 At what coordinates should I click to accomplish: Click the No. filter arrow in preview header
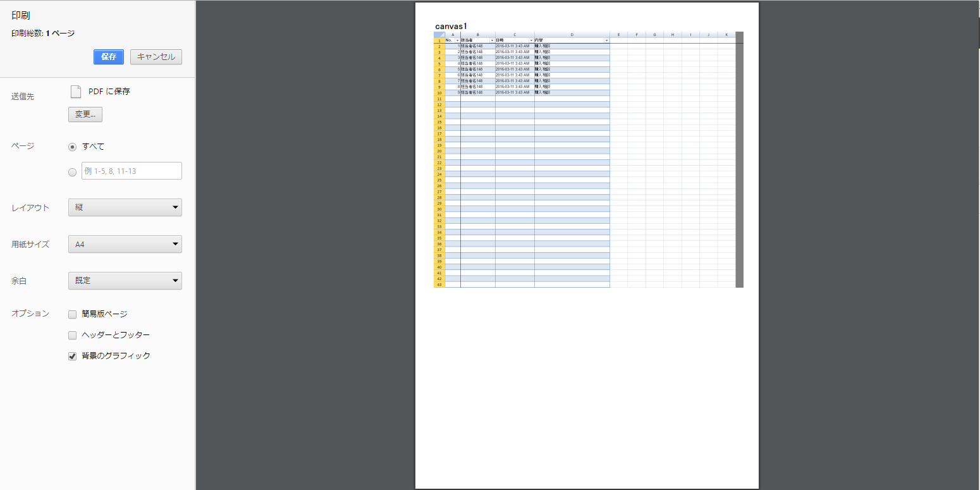point(457,40)
